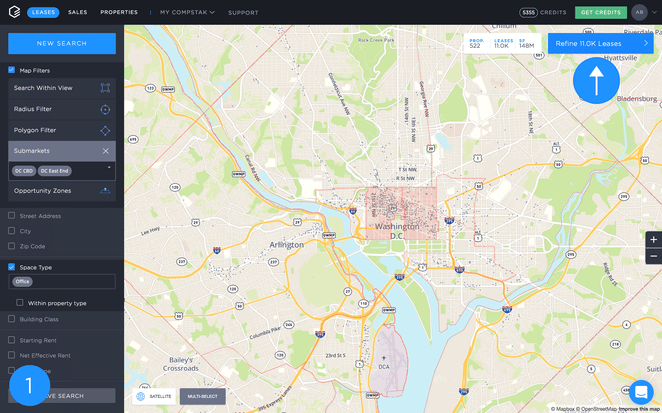Image resolution: width=662 pixels, height=413 pixels.
Task: Remove the Office space type tag
Action: coord(22,282)
